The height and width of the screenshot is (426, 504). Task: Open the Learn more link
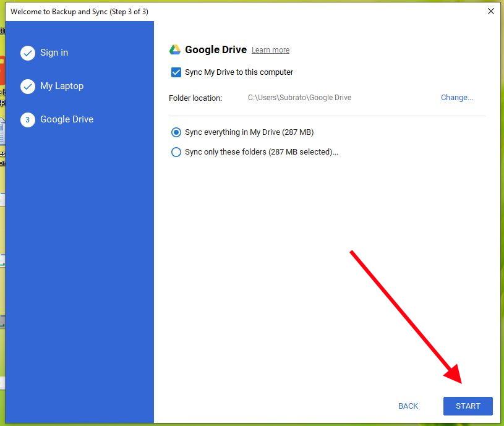pyautogui.click(x=270, y=50)
